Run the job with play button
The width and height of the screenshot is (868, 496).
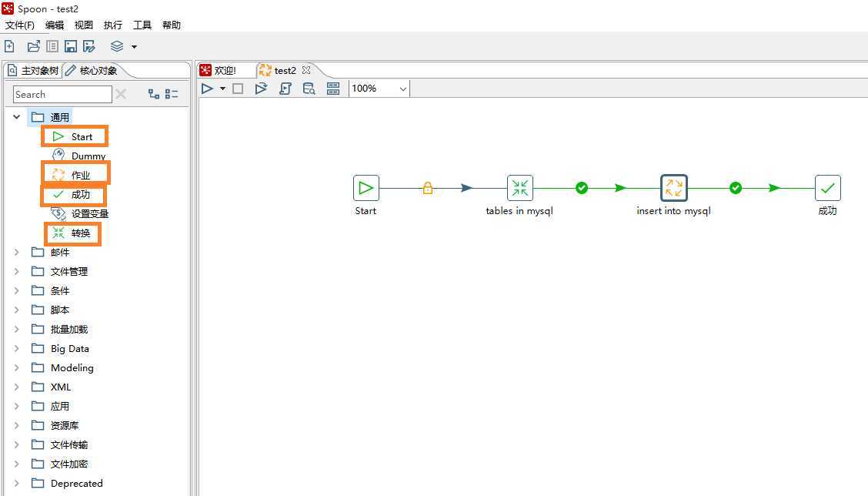pyautogui.click(x=208, y=88)
